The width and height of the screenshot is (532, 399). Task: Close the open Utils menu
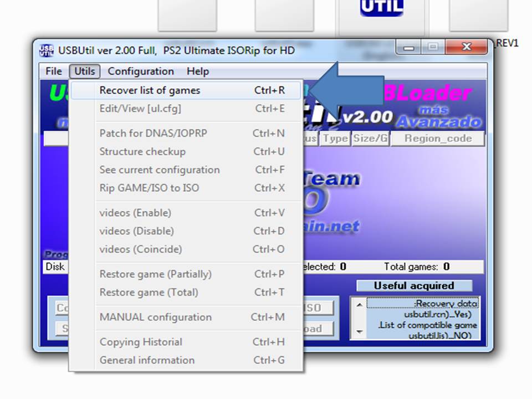tap(84, 71)
